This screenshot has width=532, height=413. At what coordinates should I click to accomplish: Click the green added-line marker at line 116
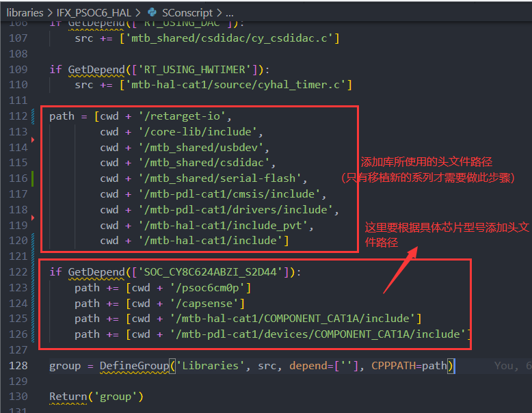[x=34, y=178]
